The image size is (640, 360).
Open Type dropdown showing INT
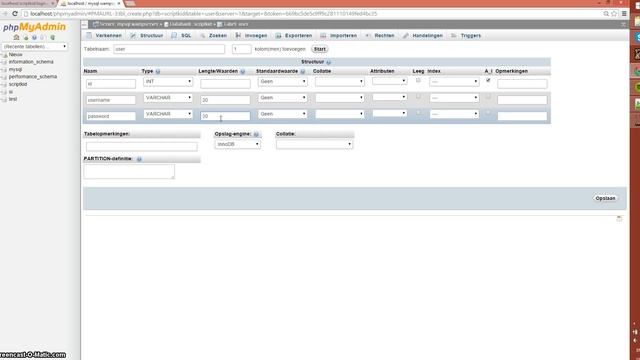[168, 82]
